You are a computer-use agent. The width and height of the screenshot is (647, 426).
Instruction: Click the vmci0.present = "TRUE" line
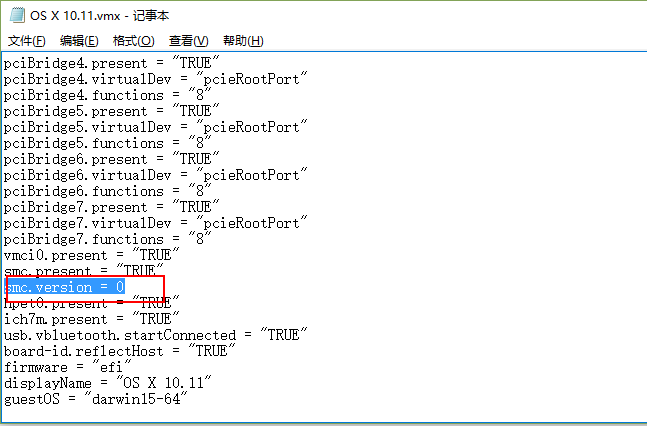(x=92, y=255)
